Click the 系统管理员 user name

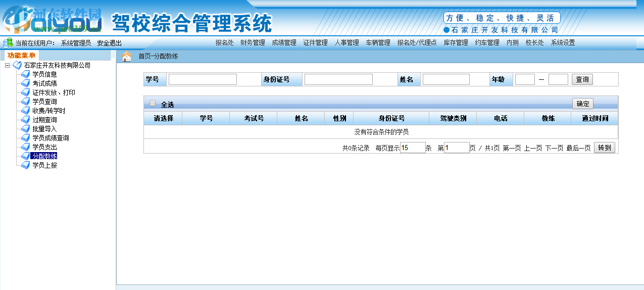point(76,43)
